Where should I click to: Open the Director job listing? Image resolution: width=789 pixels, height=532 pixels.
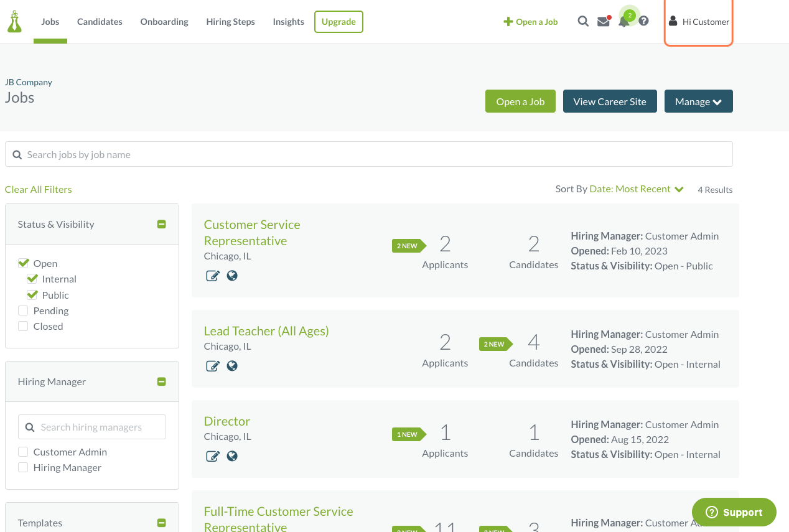(227, 421)
